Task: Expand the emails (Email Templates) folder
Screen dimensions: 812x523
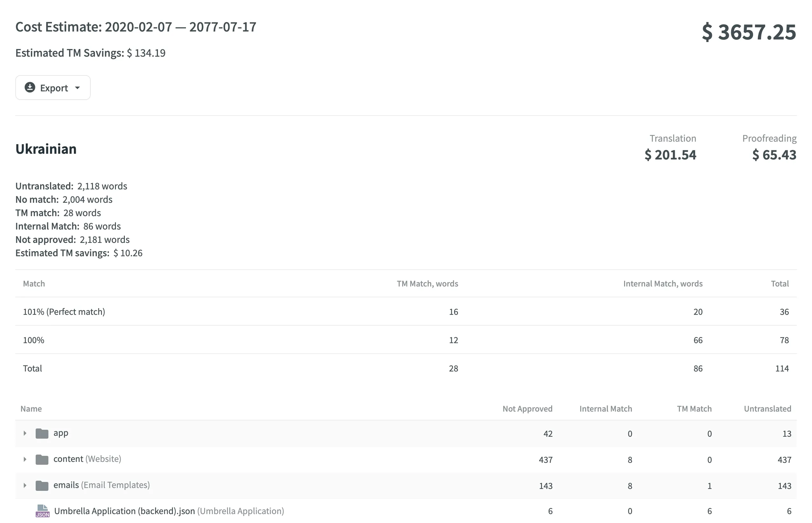Action: tap(25, 485)
